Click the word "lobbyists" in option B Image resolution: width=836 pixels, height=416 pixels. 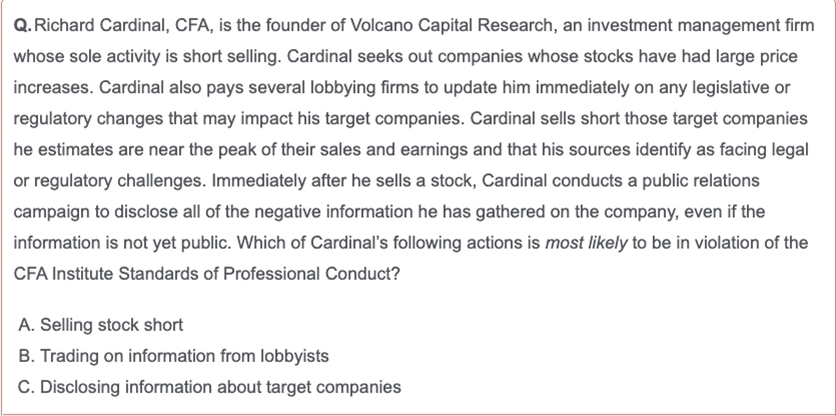(294, 356)
